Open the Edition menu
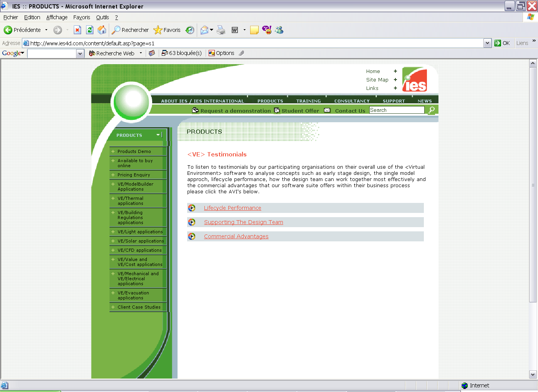The image size is (538, 392). [x=32, y=17]
